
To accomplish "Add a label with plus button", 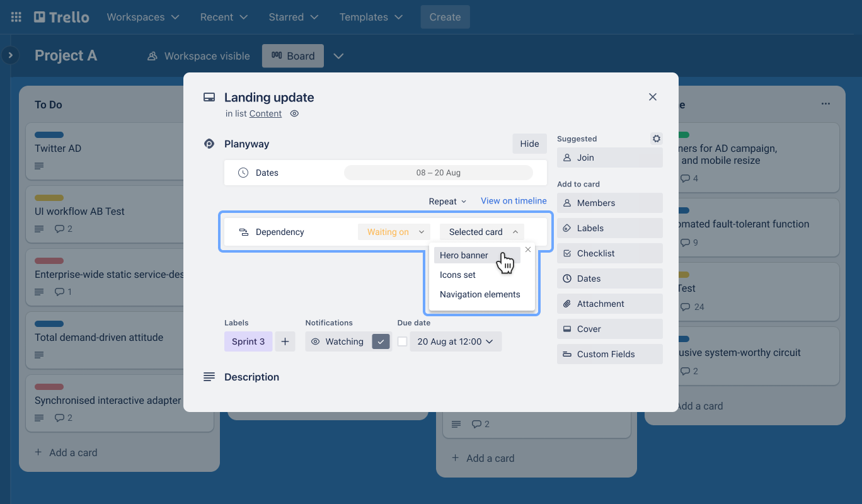I will [x=285, y=341].
